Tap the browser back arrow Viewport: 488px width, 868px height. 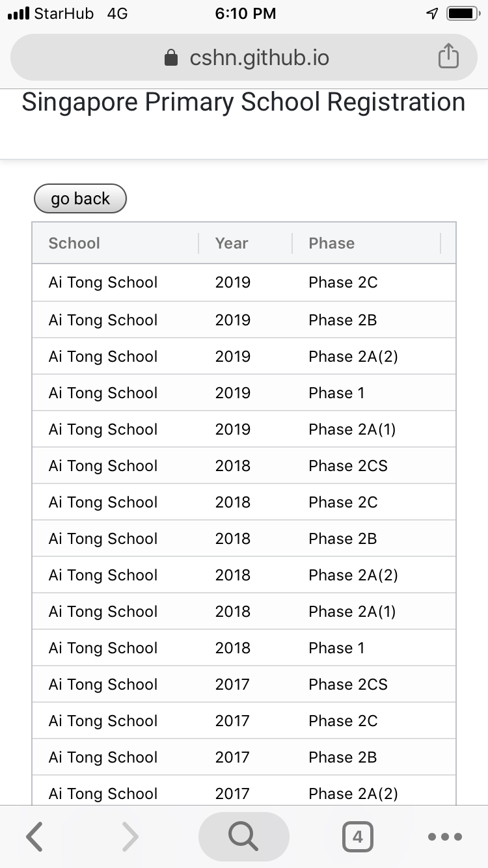(x=35, y=837)
